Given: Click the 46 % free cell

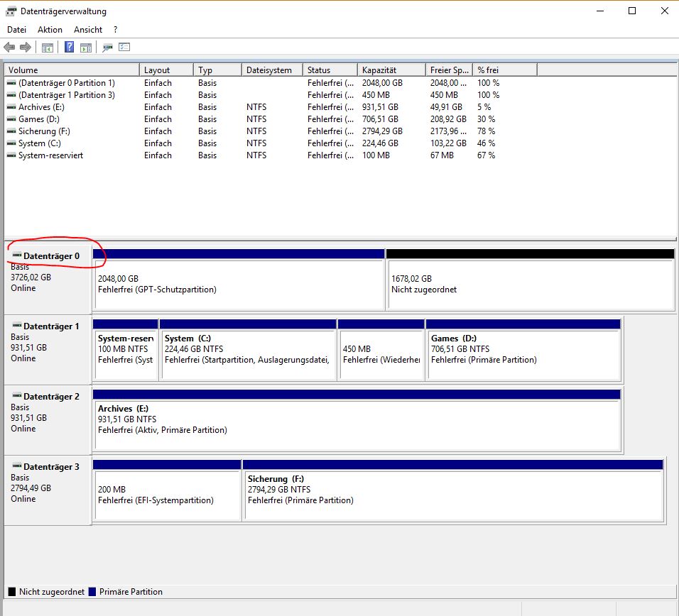Looking at the screenshot, I should click(486, 143).
